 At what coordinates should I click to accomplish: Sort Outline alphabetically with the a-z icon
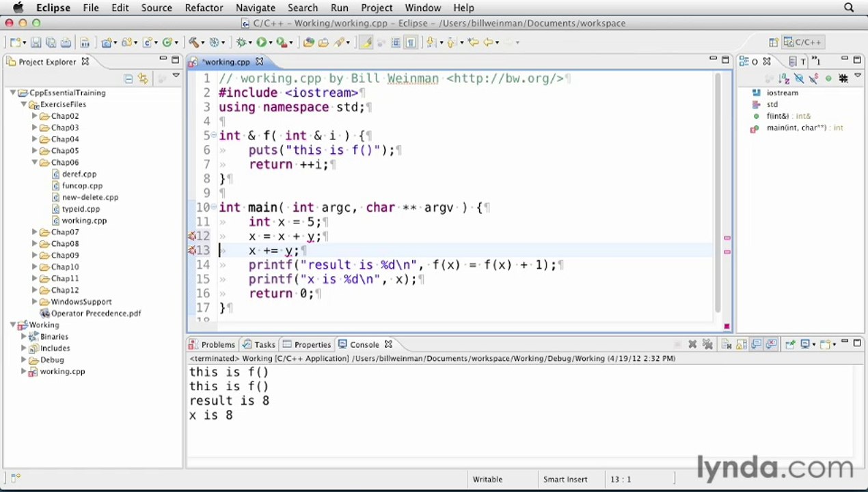[784, 79]
